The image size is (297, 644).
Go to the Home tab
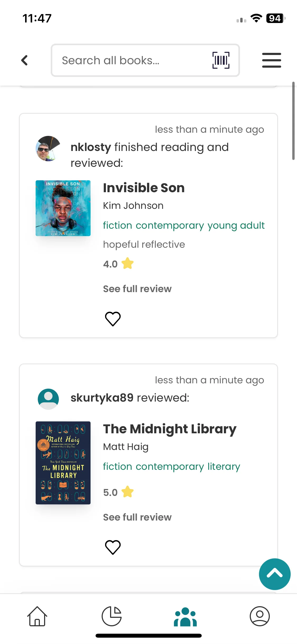[37, 616]
